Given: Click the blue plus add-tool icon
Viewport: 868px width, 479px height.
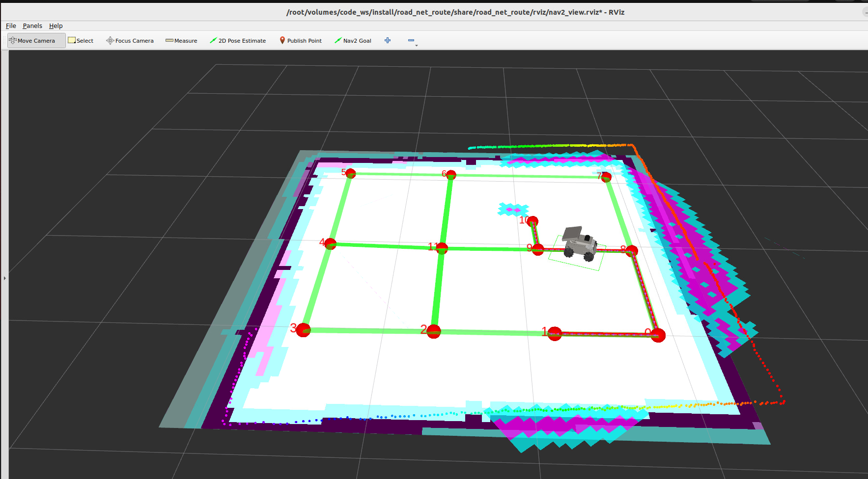Looking at the screenshot, I should 388,40.
